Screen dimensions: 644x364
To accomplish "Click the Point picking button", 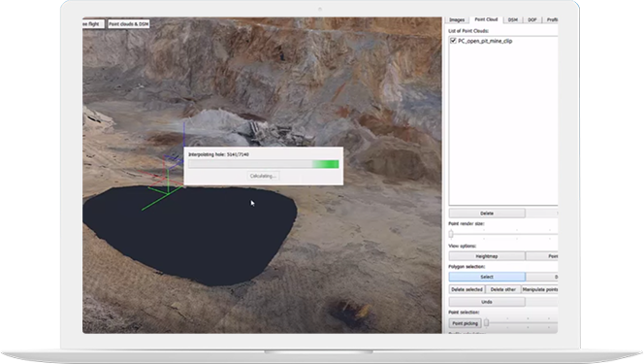I will click(465, 323).
